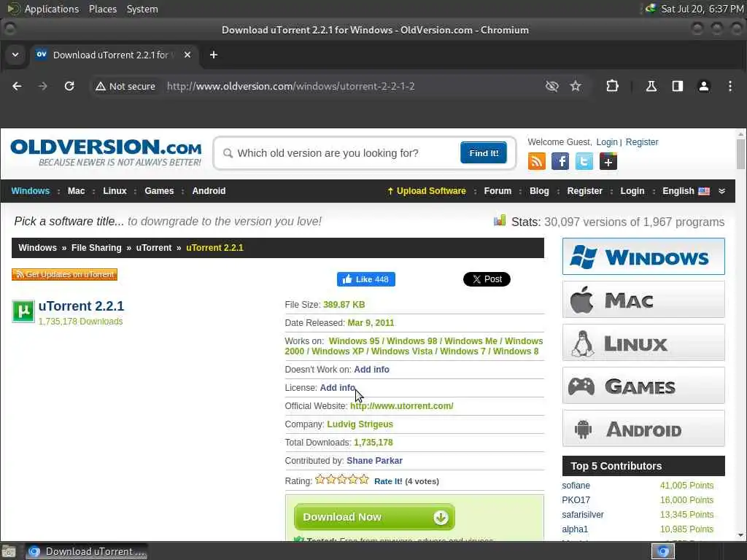Click the browser address bar URL
747x560 pixels.
tap(290, 86)
